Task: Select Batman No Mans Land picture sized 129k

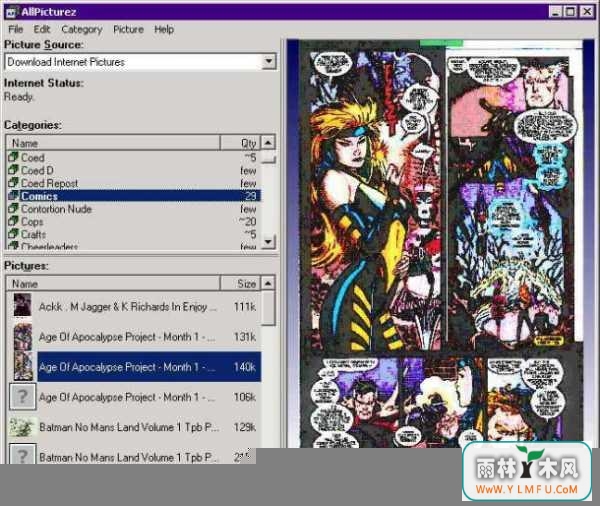Action: click(x=129, y=427)
